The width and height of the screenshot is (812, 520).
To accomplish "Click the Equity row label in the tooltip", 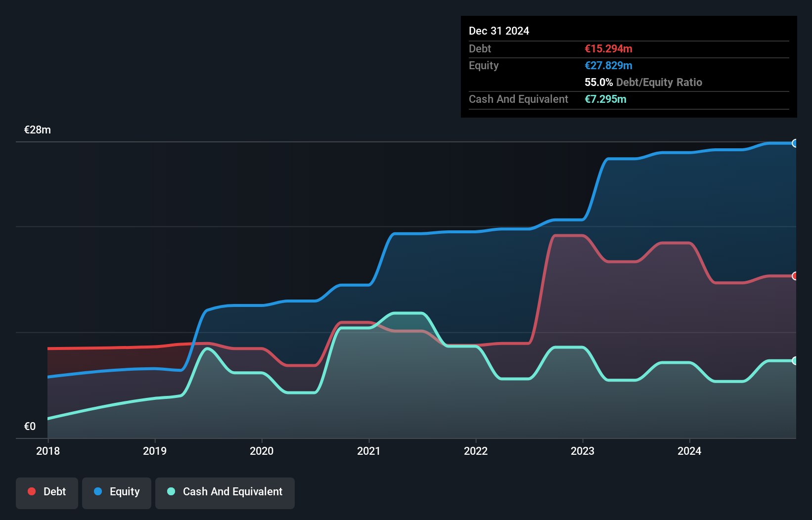I will 484,65.
